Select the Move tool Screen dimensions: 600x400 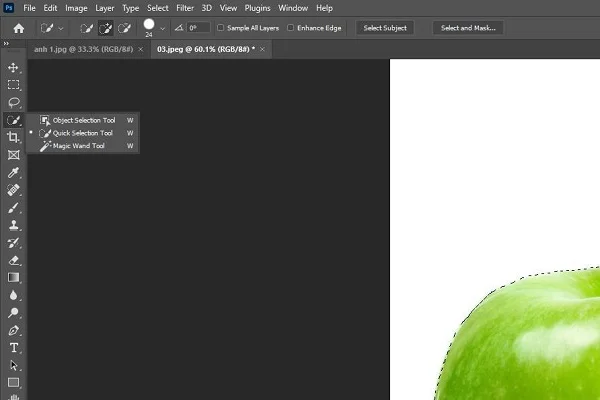click(14, 67)
